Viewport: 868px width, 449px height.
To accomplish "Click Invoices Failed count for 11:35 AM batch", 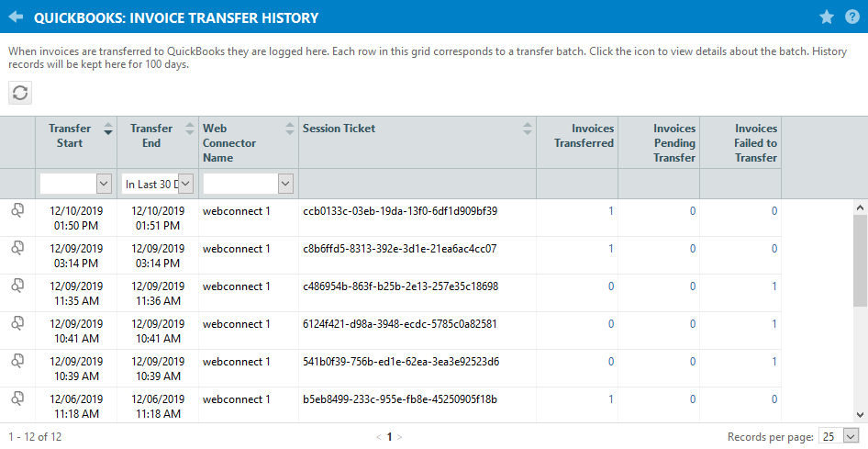I will click(774, 286).
